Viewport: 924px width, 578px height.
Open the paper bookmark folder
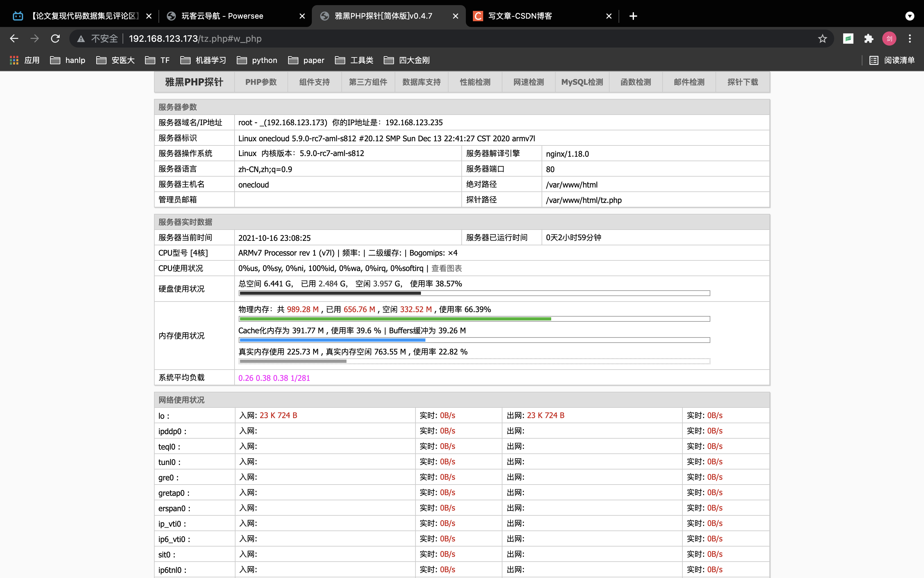point(306,60)
